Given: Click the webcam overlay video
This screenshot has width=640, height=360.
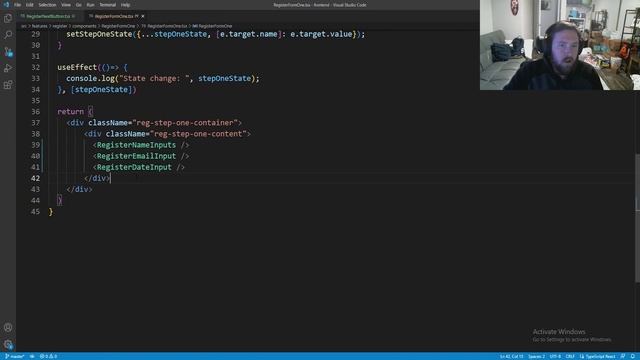Looking at the screenshot, I should tap(560, 45).
